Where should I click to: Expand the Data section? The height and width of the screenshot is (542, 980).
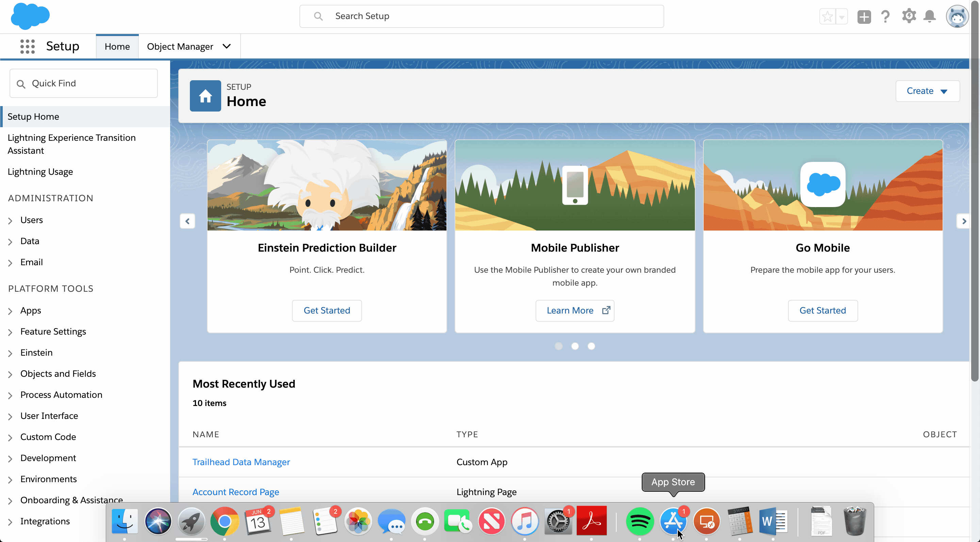tap(10, 242)
